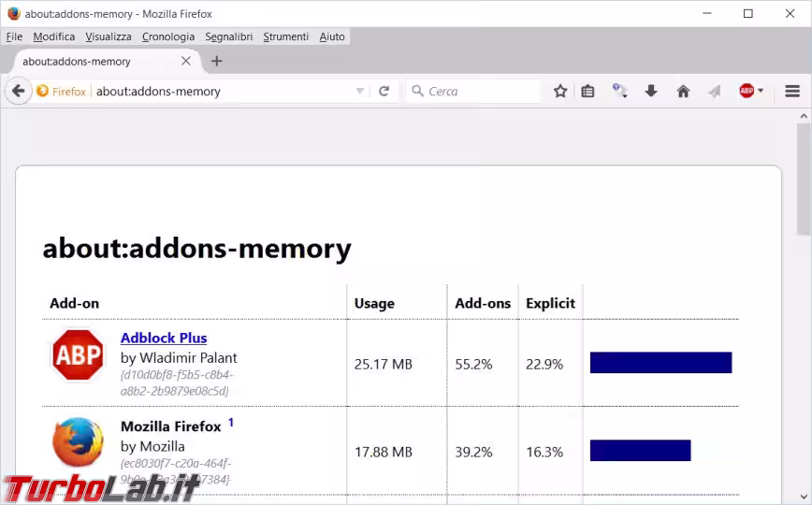
Task: Maximize the Firefox window
Action: 747,13
